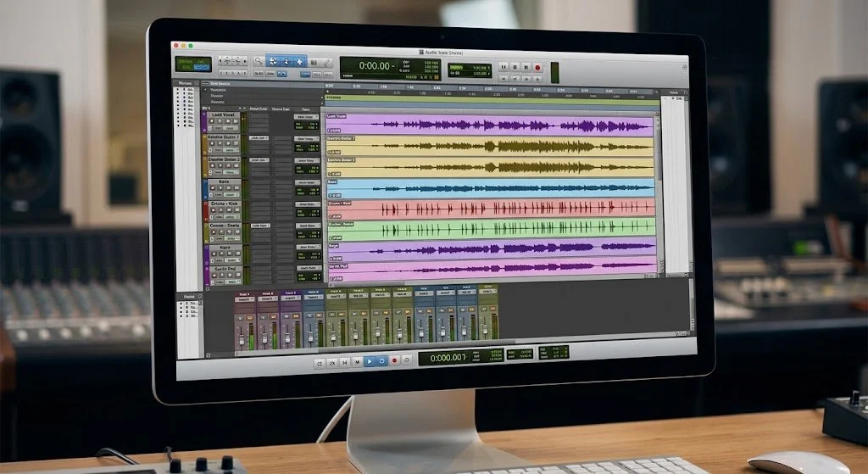Select the Keys track name
The image size is (868, 474).
225,248
